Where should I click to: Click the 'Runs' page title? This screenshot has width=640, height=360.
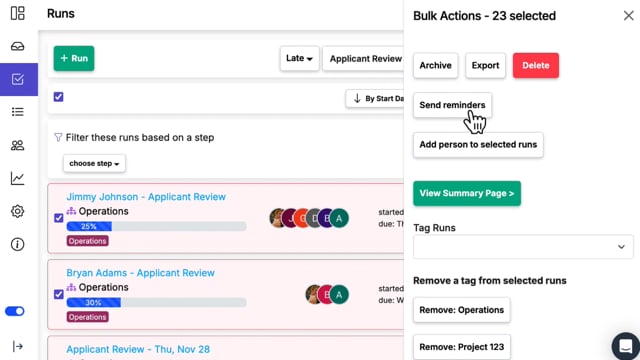pos(61,13)
